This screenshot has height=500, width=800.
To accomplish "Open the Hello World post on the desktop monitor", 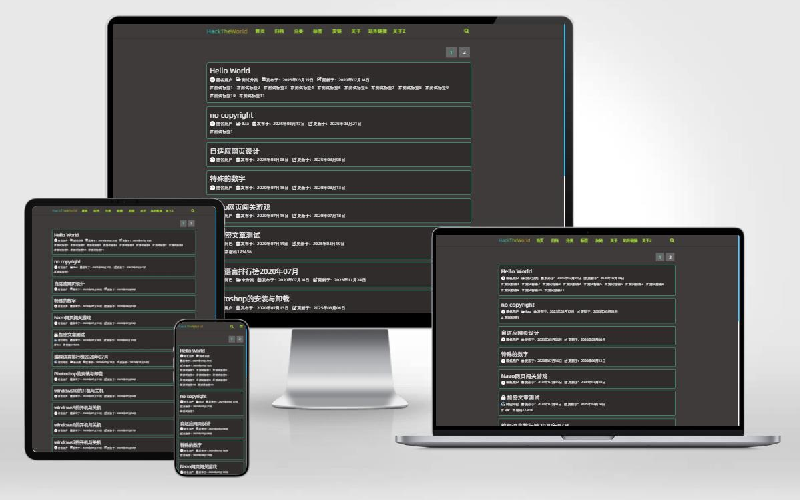I will [x=230, y=70].
